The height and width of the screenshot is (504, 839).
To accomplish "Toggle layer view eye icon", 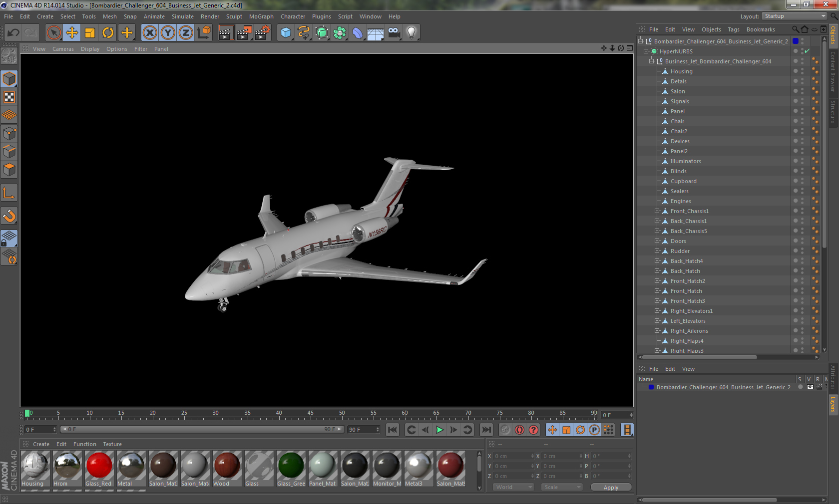I will (x=810, y=387).
